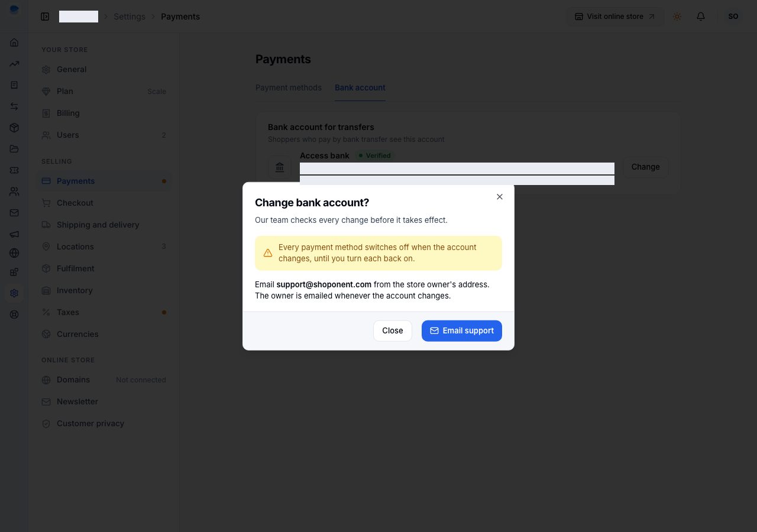Image resolution: width=757 pixels, height=532 pixels.
Task: Select the Bank account tab
Action: point(360,87)
